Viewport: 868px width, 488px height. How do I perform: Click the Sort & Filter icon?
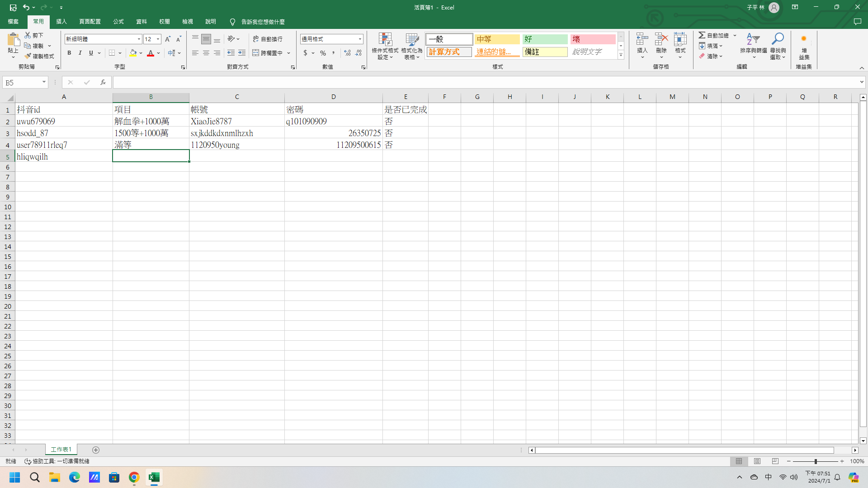pos(753,39)
